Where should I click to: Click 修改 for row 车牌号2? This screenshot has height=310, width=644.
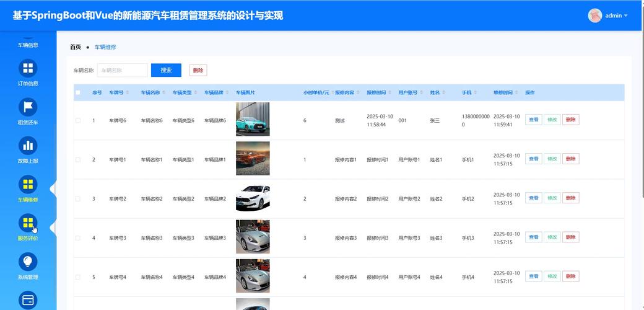point(552,198)
